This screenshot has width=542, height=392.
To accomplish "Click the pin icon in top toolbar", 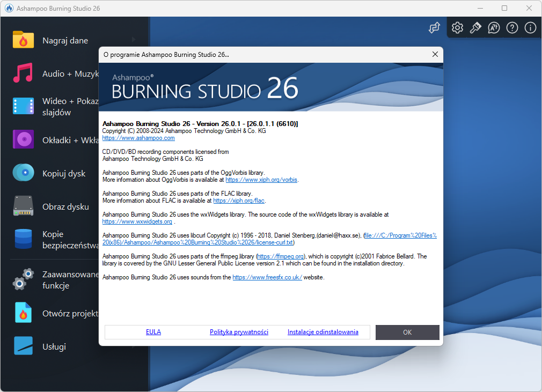I will (475, 28).
